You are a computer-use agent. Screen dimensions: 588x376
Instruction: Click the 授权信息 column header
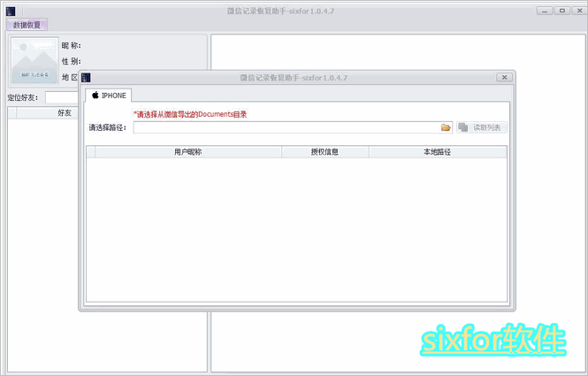coord(325,152)
